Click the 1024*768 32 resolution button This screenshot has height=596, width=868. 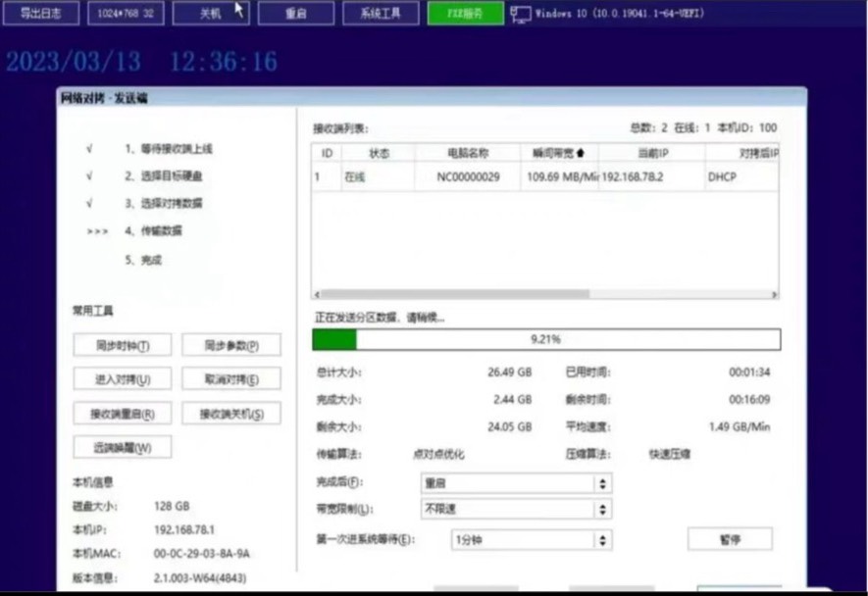(x=127, y=14)
